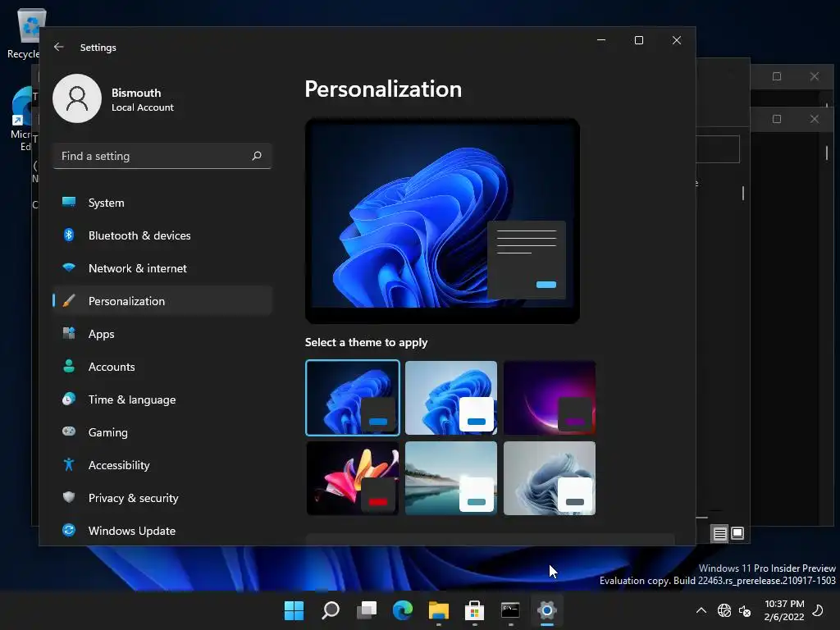Switch to the terminal window on taskbar
The width and height of the screenshot is (840, 630).
tap(510, 610)
